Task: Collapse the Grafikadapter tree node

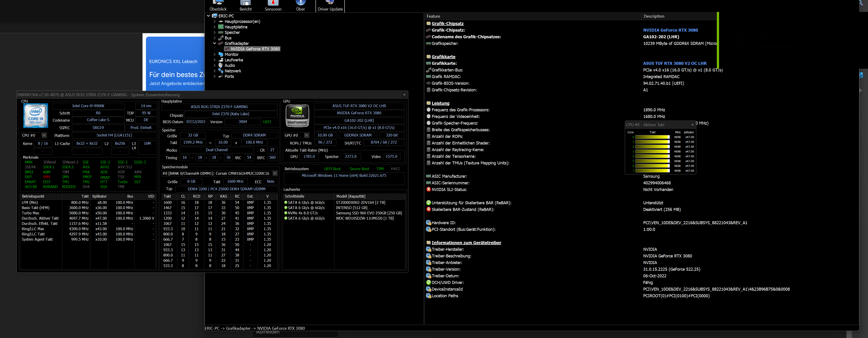Action: pos(215,44)
